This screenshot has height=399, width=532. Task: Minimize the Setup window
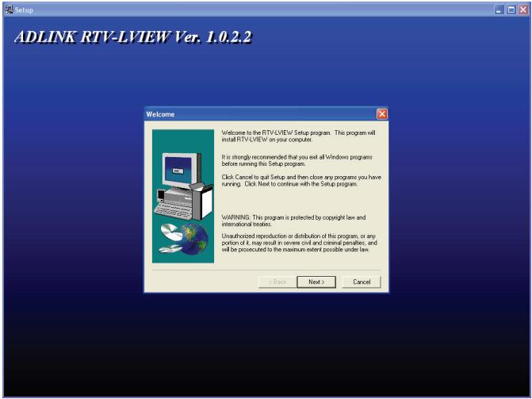[x=499, y=10]
